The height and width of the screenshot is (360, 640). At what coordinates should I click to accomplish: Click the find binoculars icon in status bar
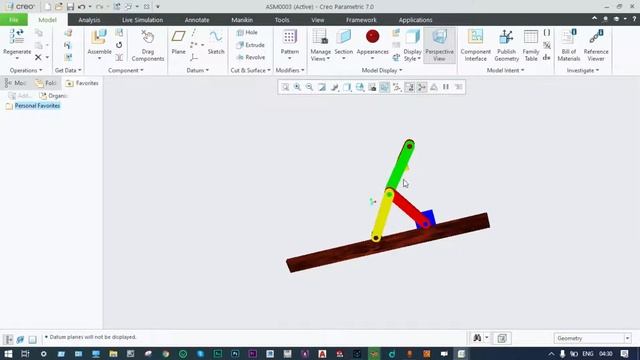pyautogui.click(x=477, y=338)
